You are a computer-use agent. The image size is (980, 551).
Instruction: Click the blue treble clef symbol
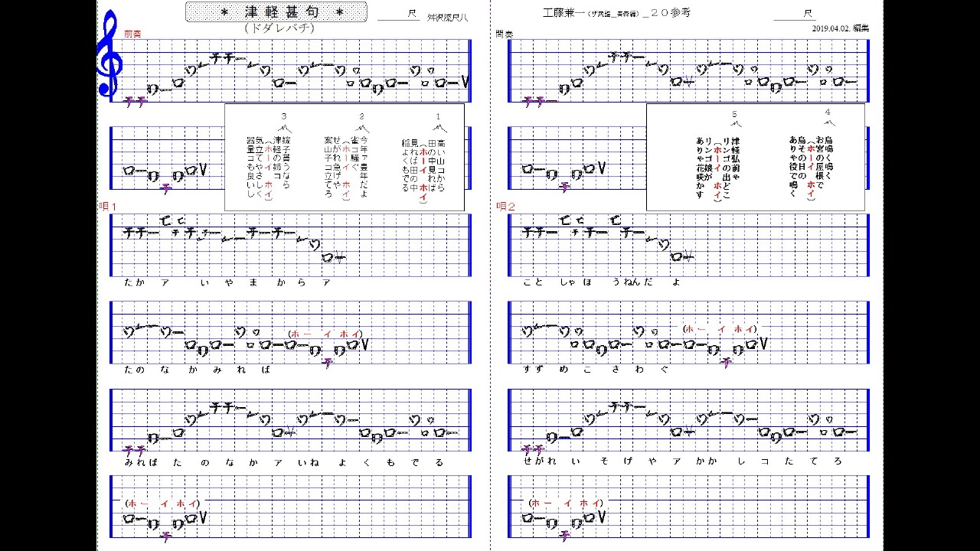109,55
